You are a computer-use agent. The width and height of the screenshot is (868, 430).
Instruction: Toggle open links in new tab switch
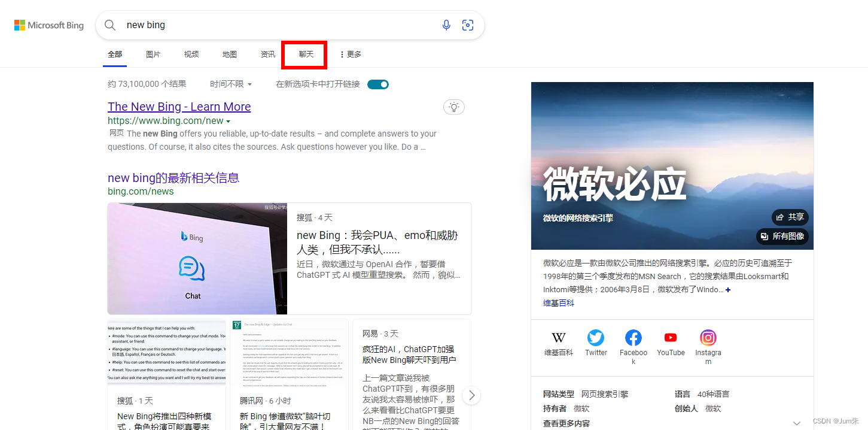(x=378, y=84)
